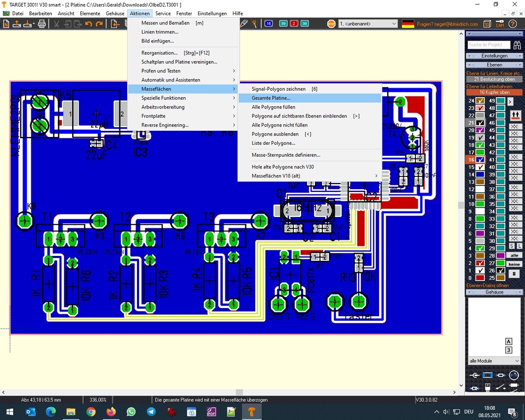Expand the Prüfen und Testen submenu

(x=183, y=71)
